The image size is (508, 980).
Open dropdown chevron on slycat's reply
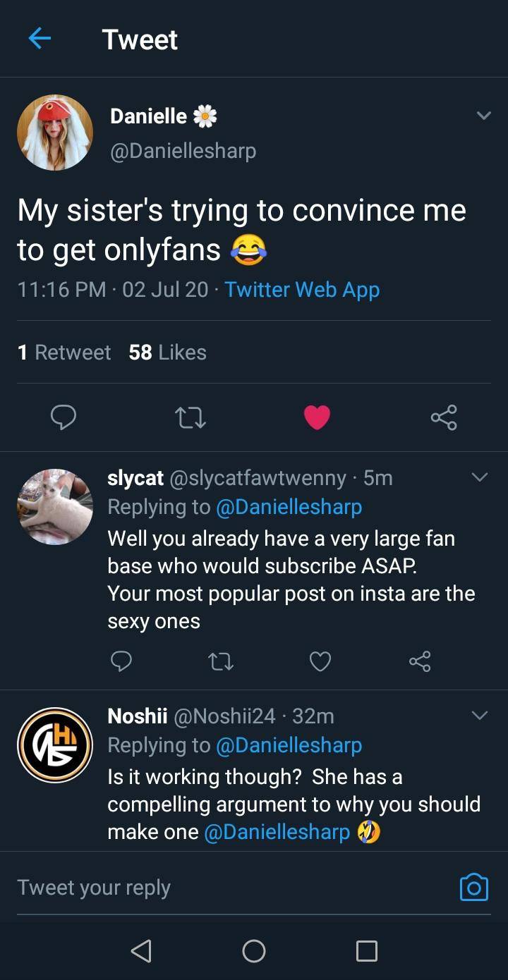tap(480, 478)
